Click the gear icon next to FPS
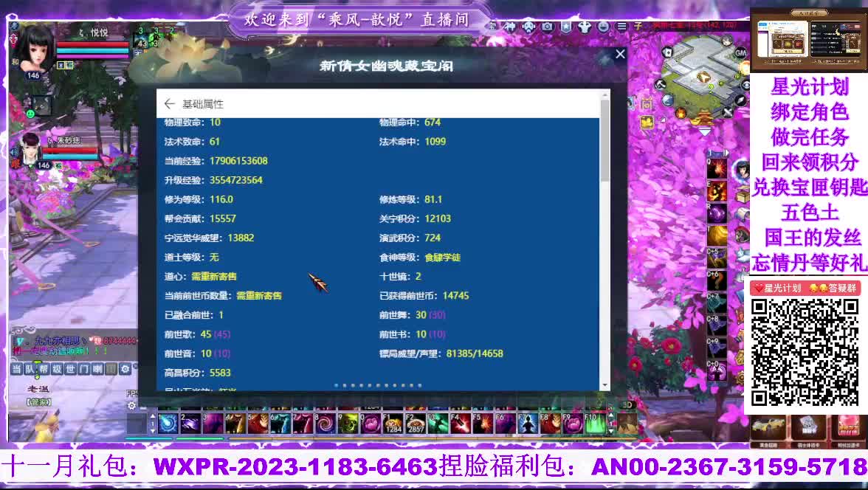Viewport: 868px width, 490px height. (131, 406)
